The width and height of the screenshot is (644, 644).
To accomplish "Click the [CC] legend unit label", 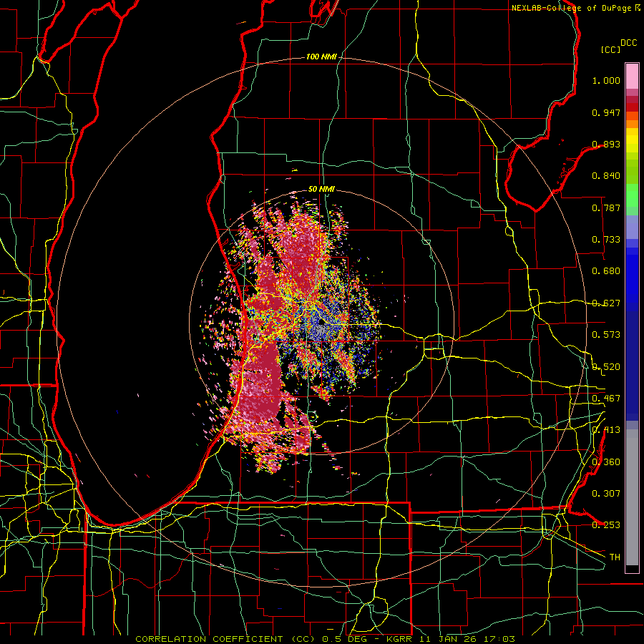I will click(611, 49).
